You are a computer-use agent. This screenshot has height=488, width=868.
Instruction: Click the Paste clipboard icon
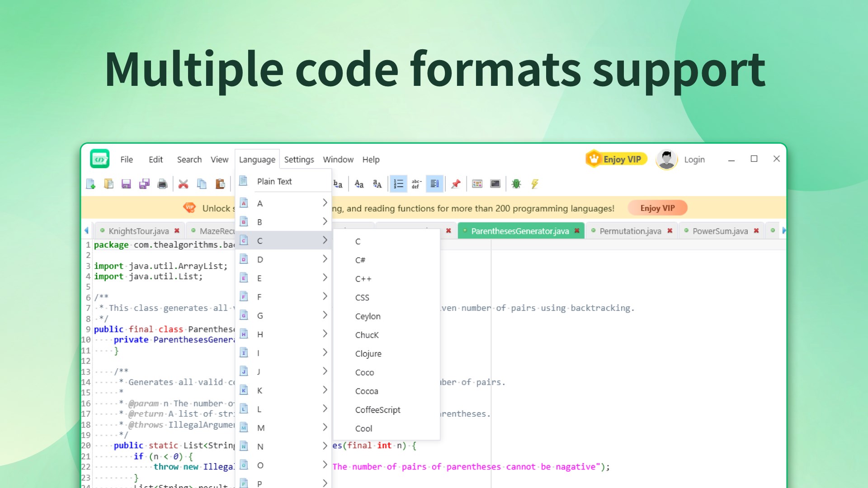pos(220,184)
